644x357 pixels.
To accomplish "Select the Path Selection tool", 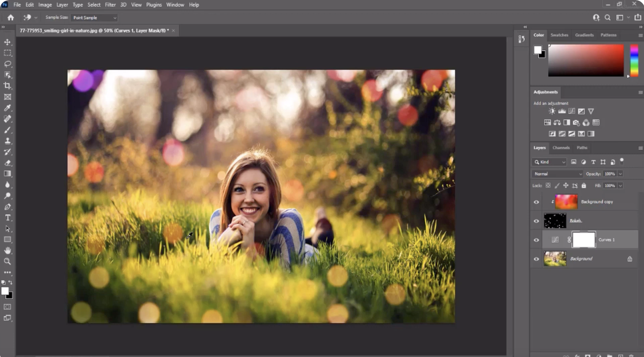I will 8,229.
